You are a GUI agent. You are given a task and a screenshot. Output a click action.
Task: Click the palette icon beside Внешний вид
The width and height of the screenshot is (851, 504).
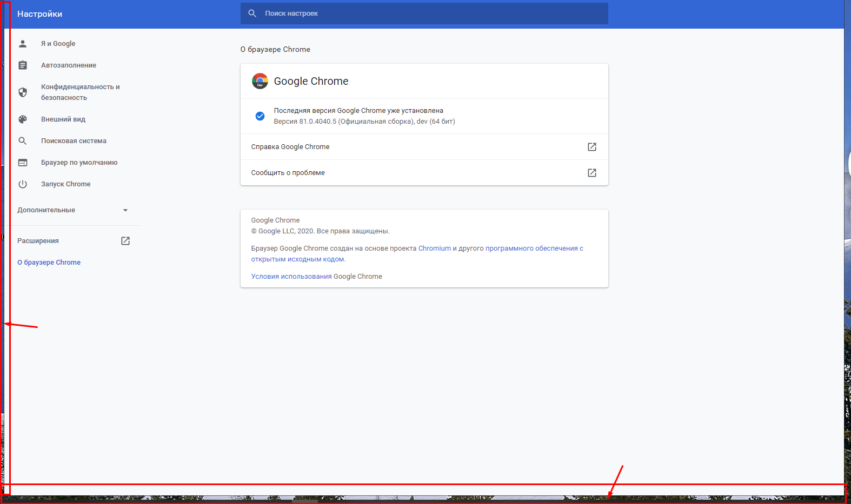click(x=23, y=119)
